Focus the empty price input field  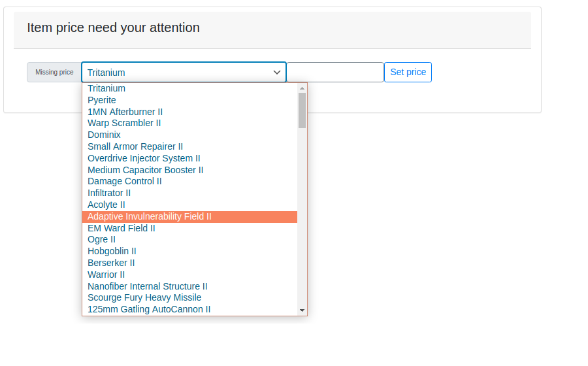click(x=335, y=72)
